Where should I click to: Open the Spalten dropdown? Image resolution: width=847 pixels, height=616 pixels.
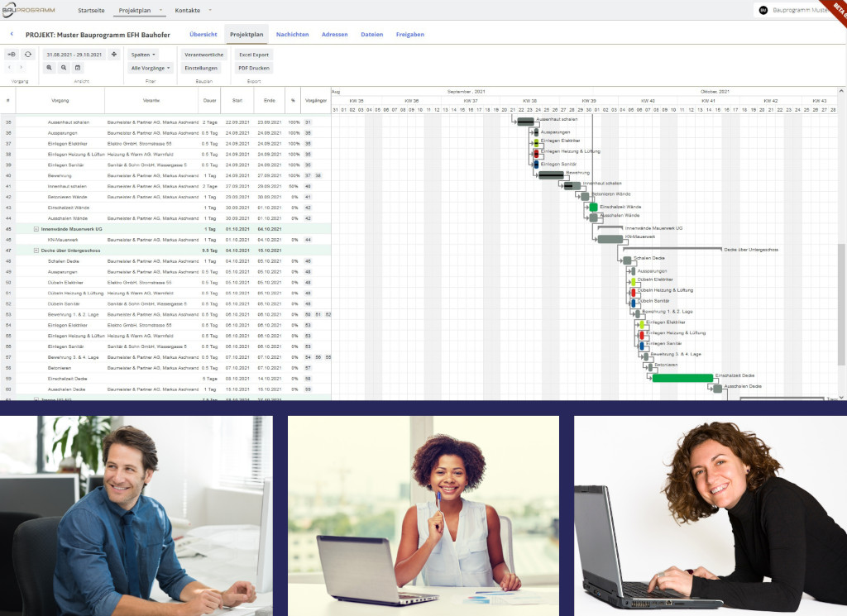(x=143, y=55)
